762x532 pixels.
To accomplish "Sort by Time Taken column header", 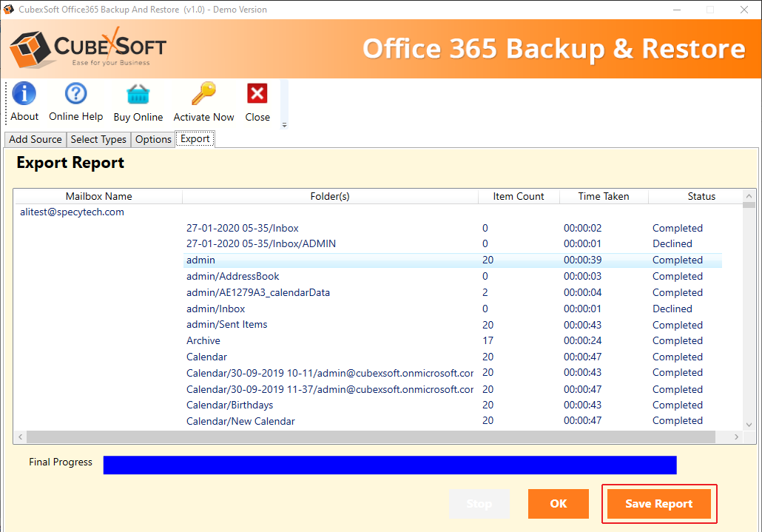I will click(604, 196).
